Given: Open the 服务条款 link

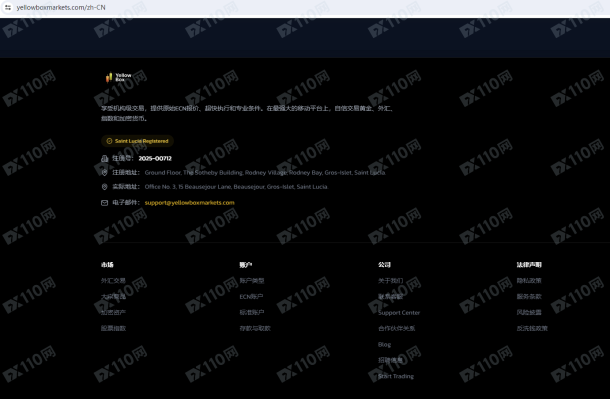Looking at the screenshot, I should (x=529, y=296).
